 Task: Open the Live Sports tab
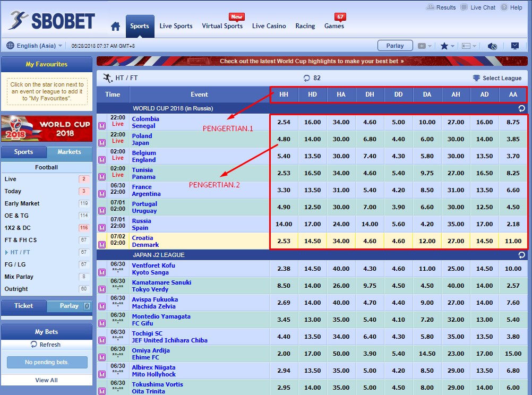176,26
